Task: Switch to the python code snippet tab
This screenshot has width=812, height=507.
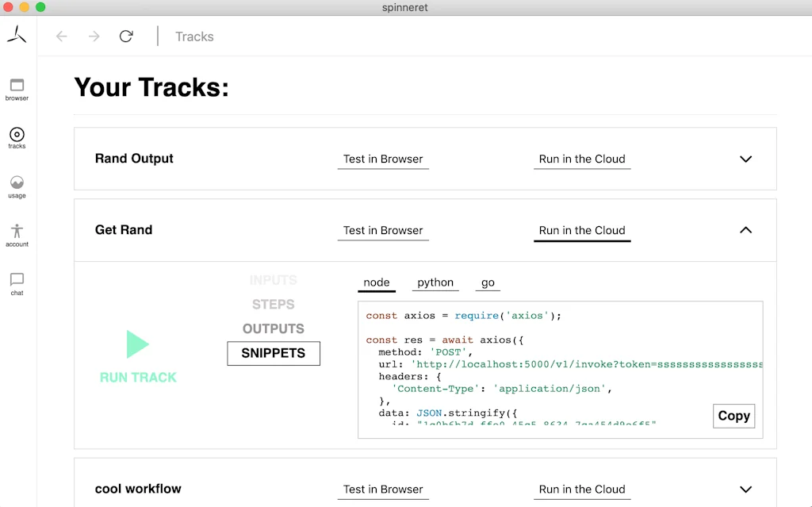Action: click(x=435, y=282)
